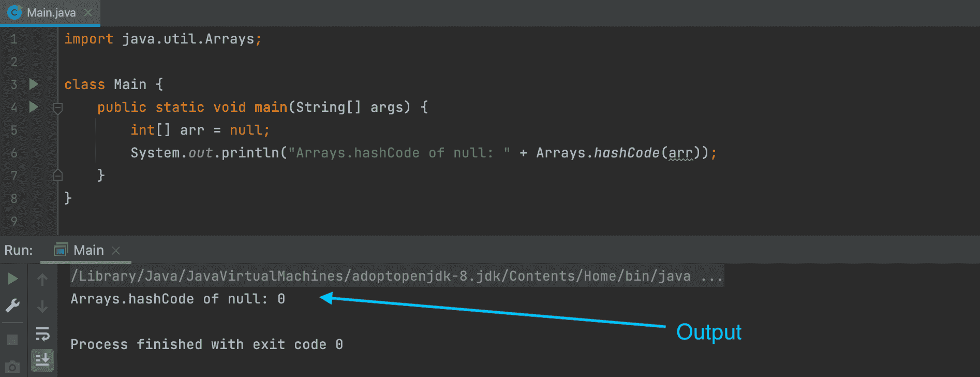Run the Main class from gutter arrow
Screen dimensions: 980x377
[x=34, y=84]
